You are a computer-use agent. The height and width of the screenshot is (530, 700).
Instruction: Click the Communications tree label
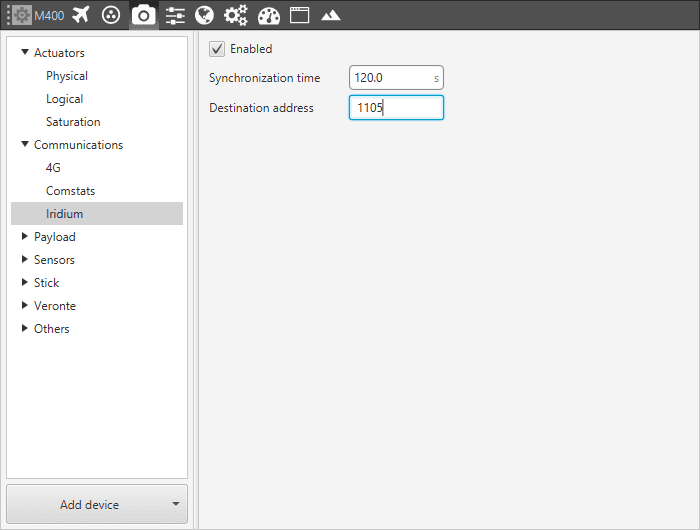coord(79,145)
